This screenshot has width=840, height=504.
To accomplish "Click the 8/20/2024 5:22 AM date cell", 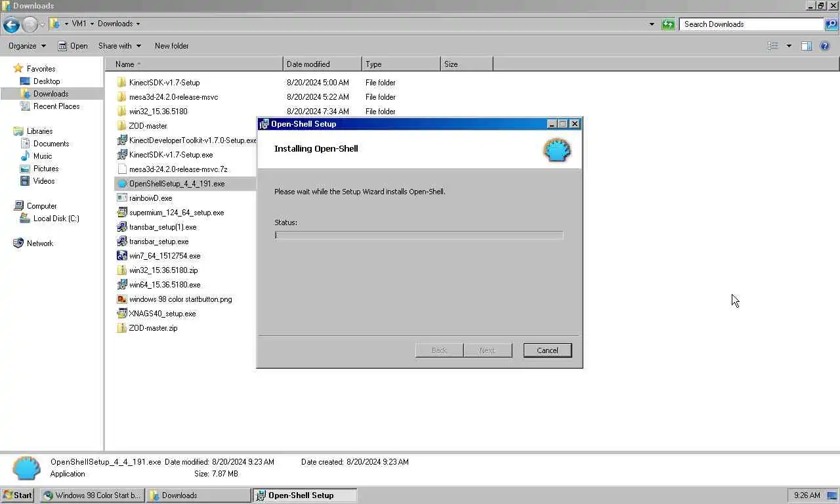I will [x=318, y=97].
